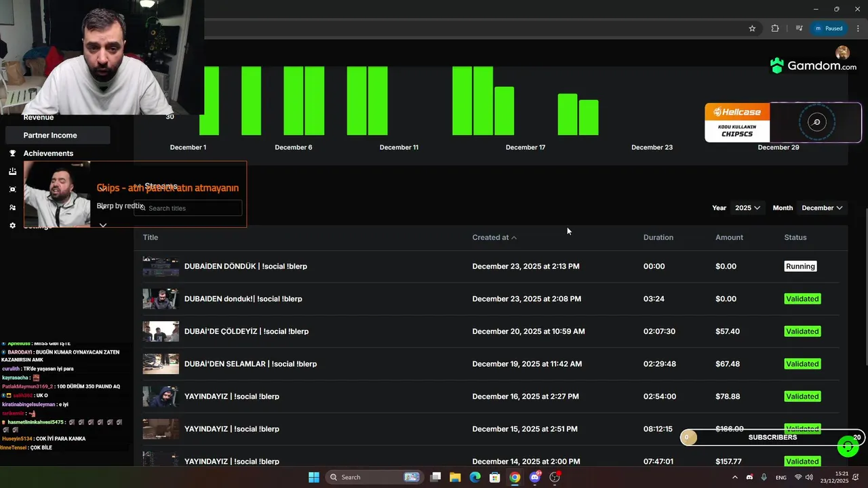Open the users sidebar icon
The image size is (868, 488).
click(12, 207)
